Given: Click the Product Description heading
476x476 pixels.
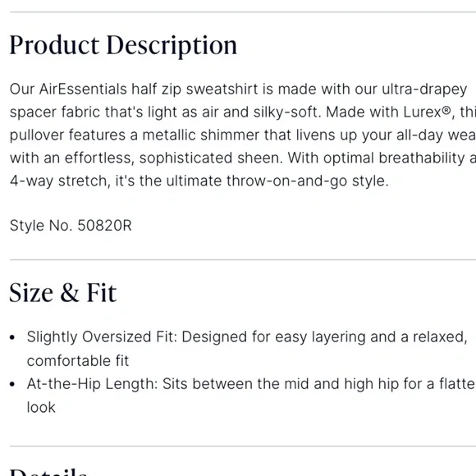Looking at the screenshot, I should tap(123, 45).
